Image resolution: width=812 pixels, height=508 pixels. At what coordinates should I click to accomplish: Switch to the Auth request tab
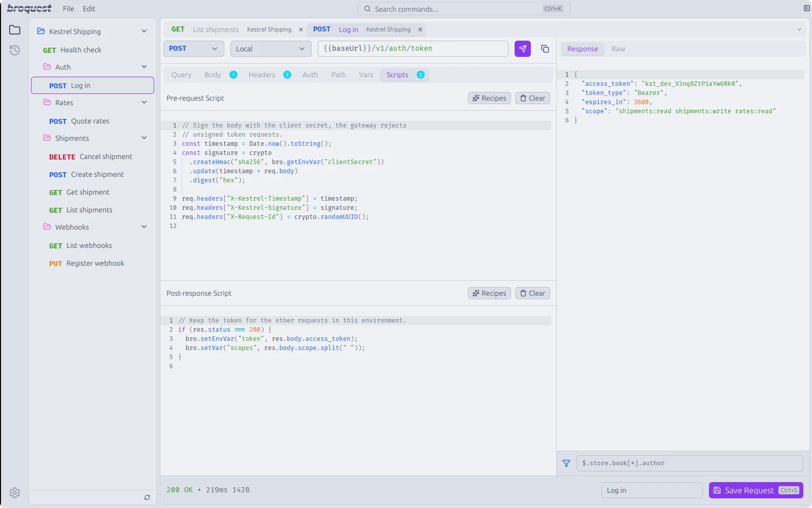310,75
